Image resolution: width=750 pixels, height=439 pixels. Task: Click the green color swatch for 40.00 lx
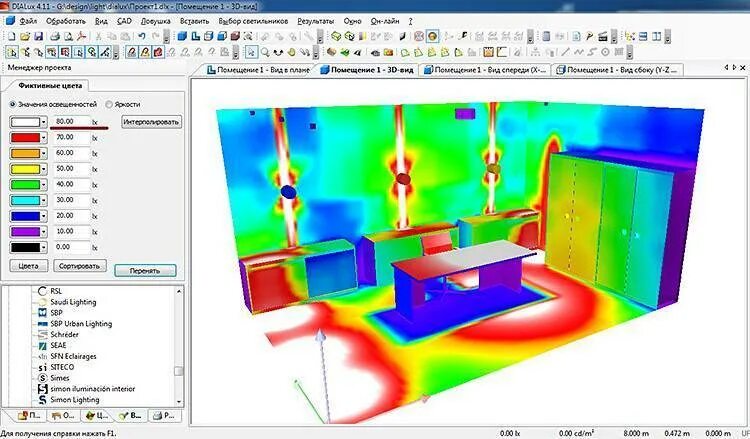click(25, 185)
